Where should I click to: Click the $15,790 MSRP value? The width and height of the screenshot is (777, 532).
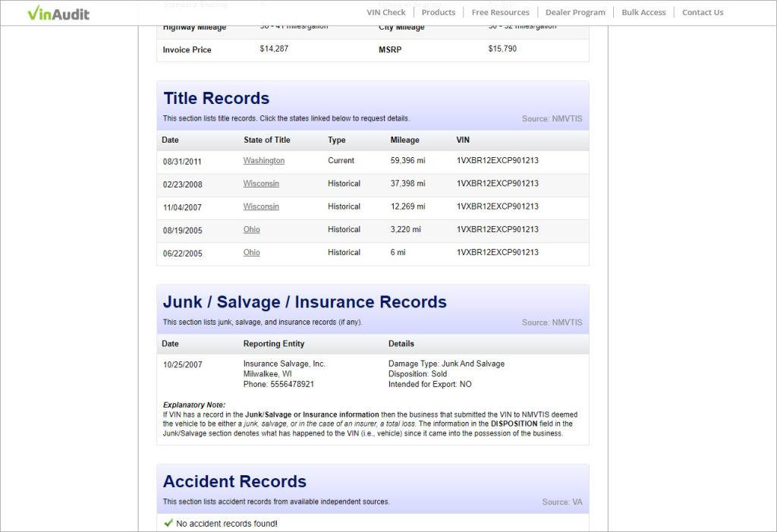[502, 49]
